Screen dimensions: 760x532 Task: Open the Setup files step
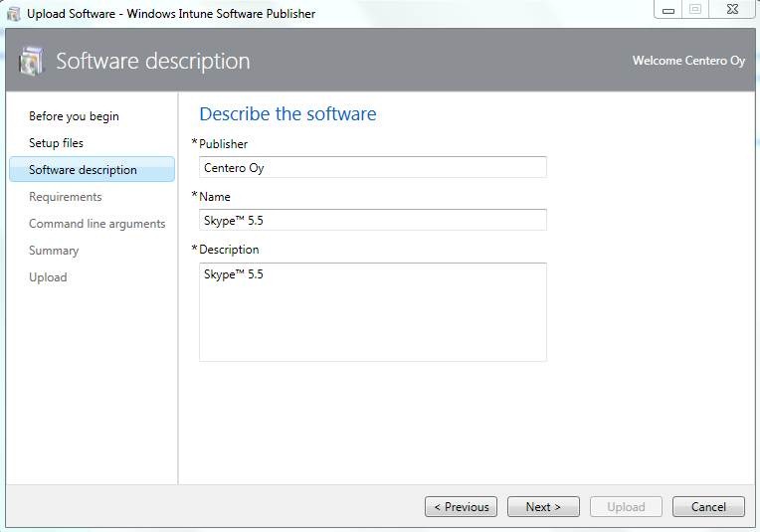click(x=56, y=143)
